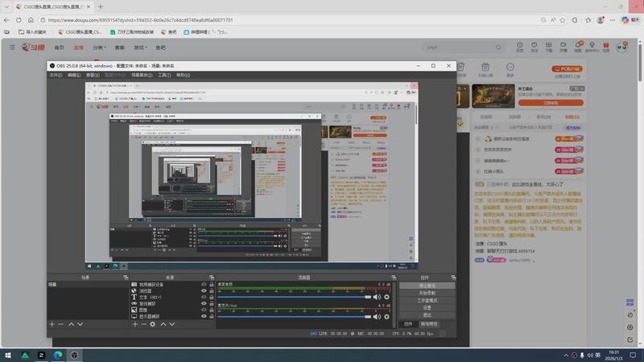Move source up arrow in Sources panel
644x362 pixels.
(163, 324)
